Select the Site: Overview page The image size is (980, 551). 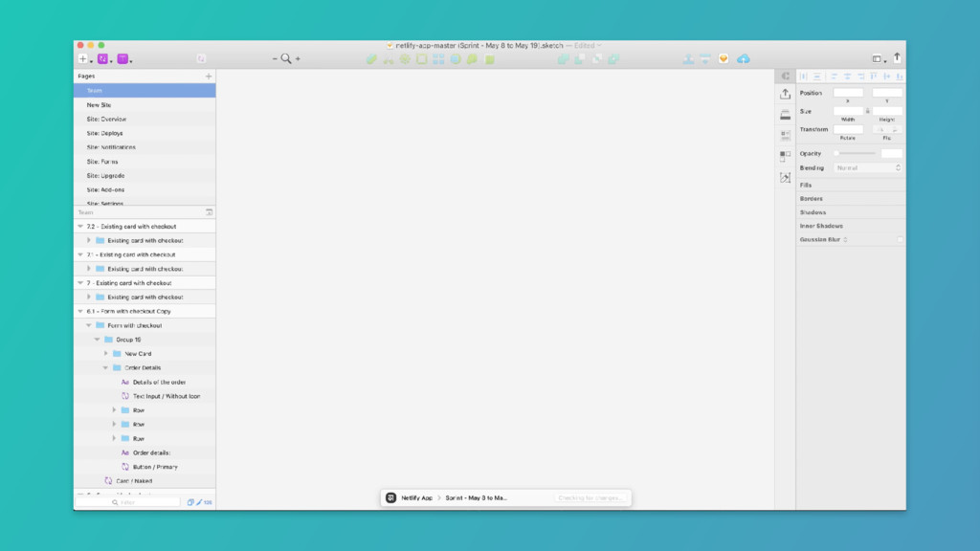[x=145, y=119]
